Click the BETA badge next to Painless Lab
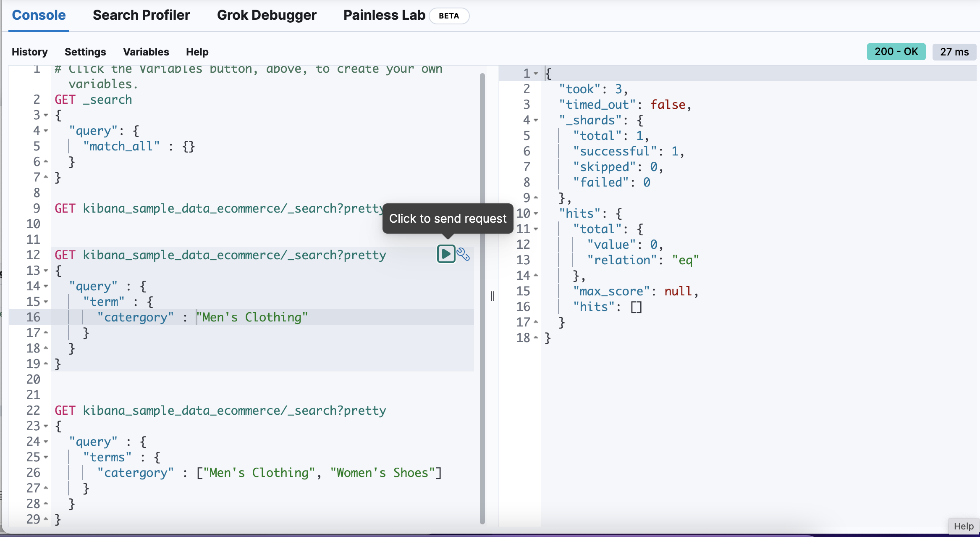 449,16
